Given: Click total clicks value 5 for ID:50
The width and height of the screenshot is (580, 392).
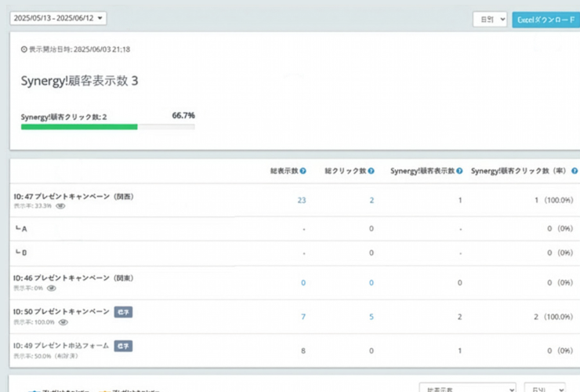Looking at the screenshot, I should [x=372, y=317].
